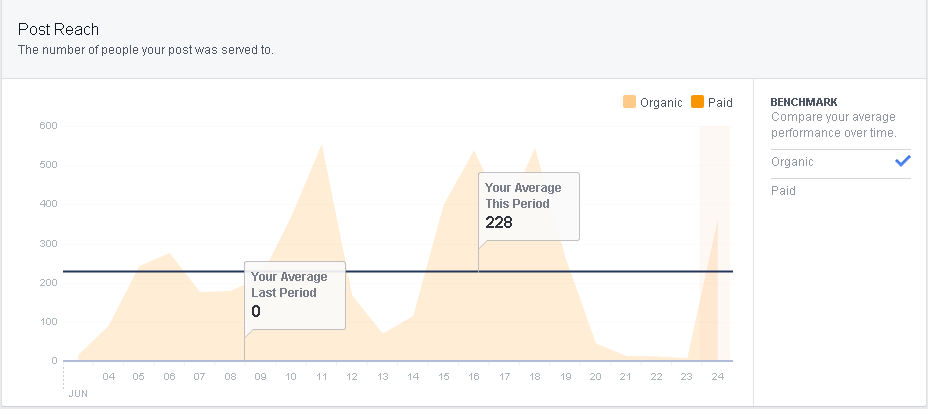Click the Your Average Last Period tooltip
This screenshot has height=409, width=928.
tap(295, 295)
